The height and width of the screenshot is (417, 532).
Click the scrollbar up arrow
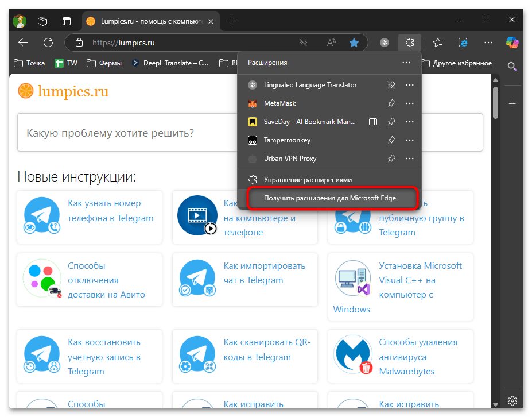[x=495, y=80]
